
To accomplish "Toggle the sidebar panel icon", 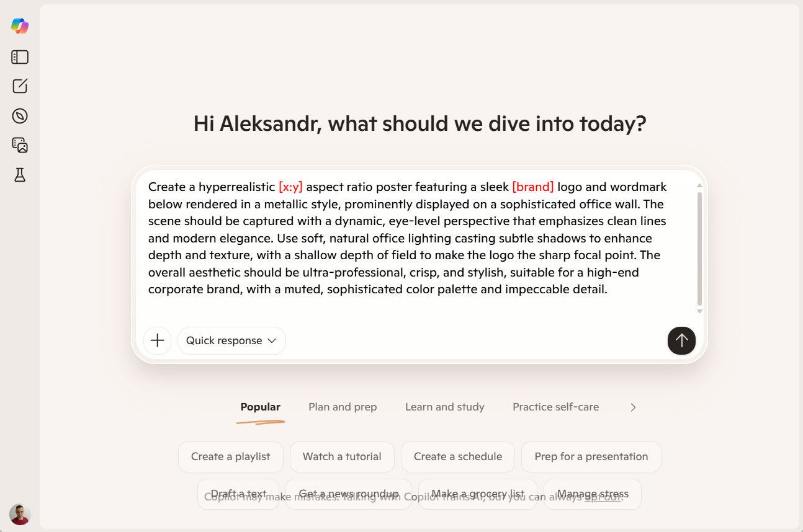I will pyautogui.click(x=20, y=57).
